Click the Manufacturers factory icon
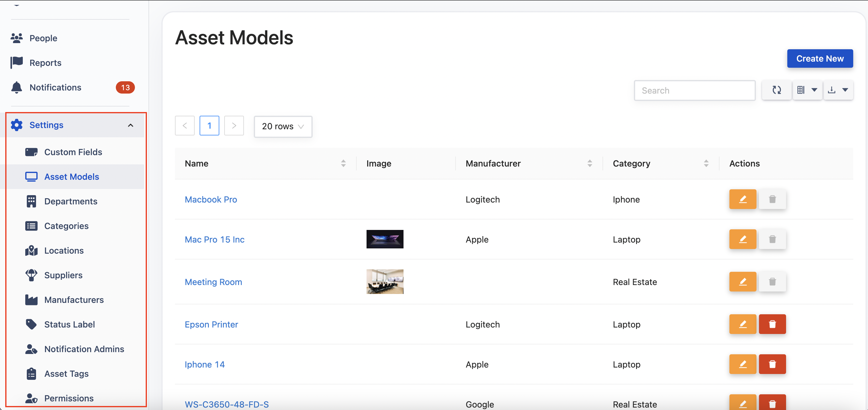This screenshot has height=410, width=868. 31,299
